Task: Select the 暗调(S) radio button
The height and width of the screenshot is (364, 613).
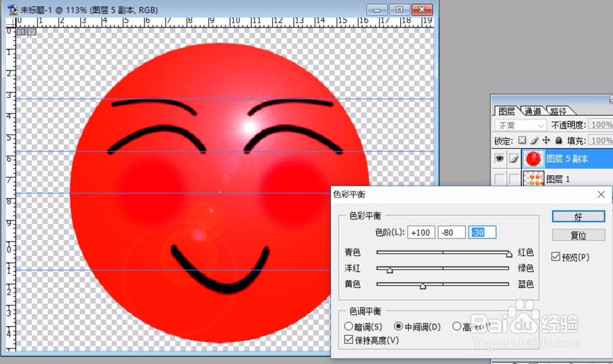Action: click(348, 327)
